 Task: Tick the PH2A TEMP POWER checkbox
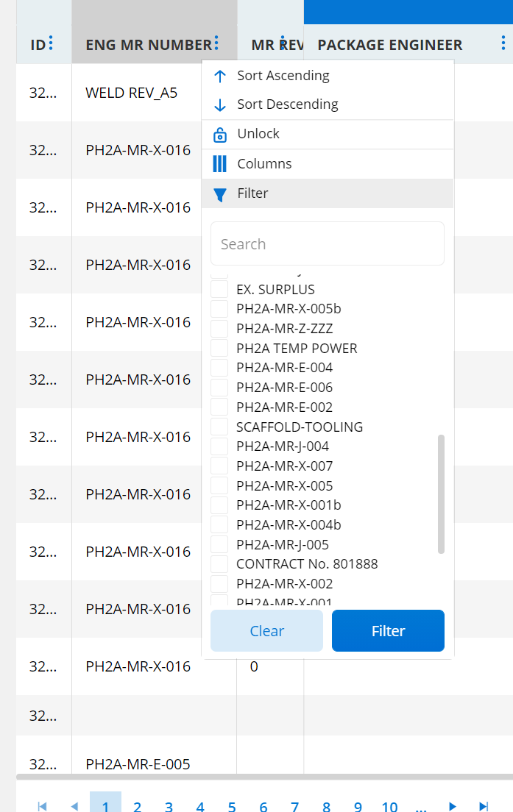[220, 348]
